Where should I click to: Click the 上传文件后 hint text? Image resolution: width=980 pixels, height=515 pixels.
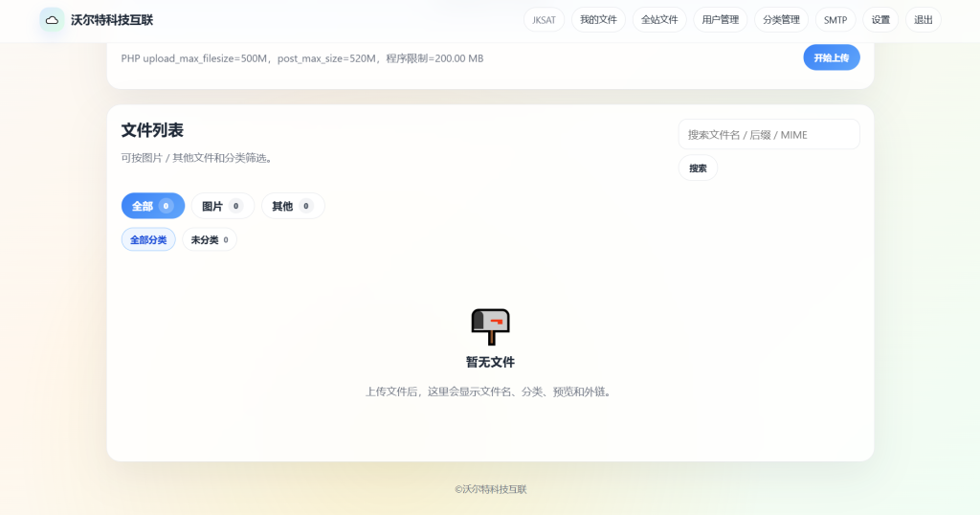489,392
